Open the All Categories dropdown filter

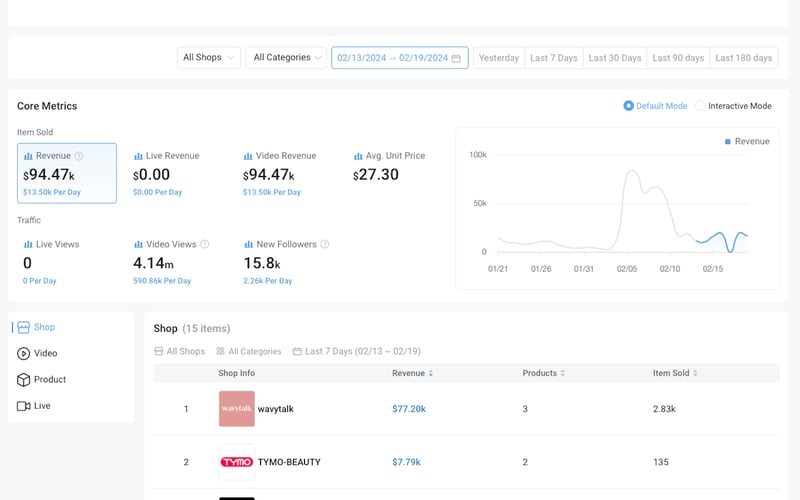(286, 58)
